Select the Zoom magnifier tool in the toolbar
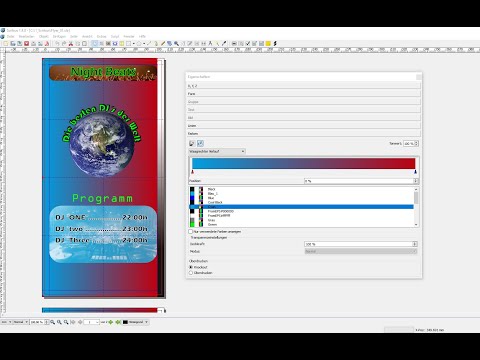480x360 pixels. (176, 43)
